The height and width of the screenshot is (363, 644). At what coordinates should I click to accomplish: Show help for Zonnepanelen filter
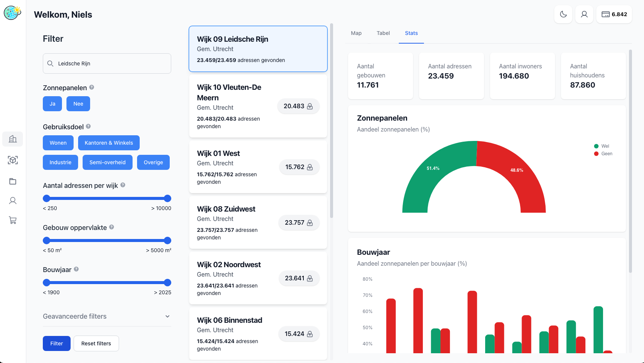pyautogui.click(x=92, y=87)
